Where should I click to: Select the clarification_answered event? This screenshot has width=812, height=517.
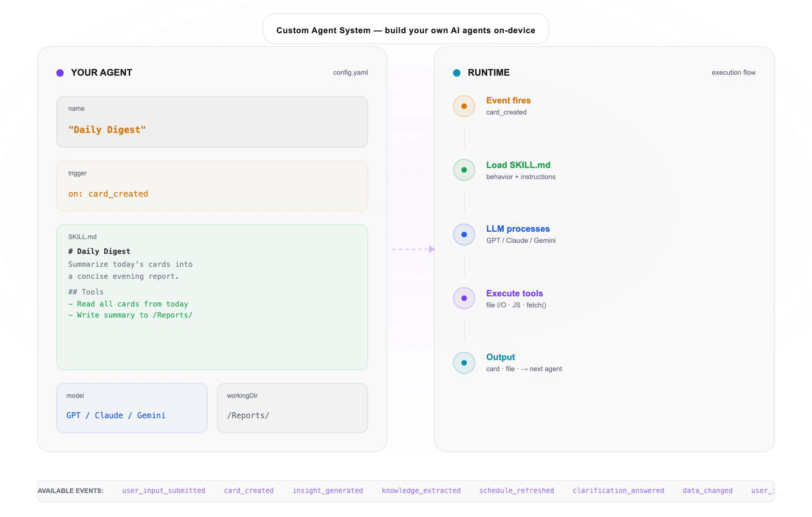[618, 491]
